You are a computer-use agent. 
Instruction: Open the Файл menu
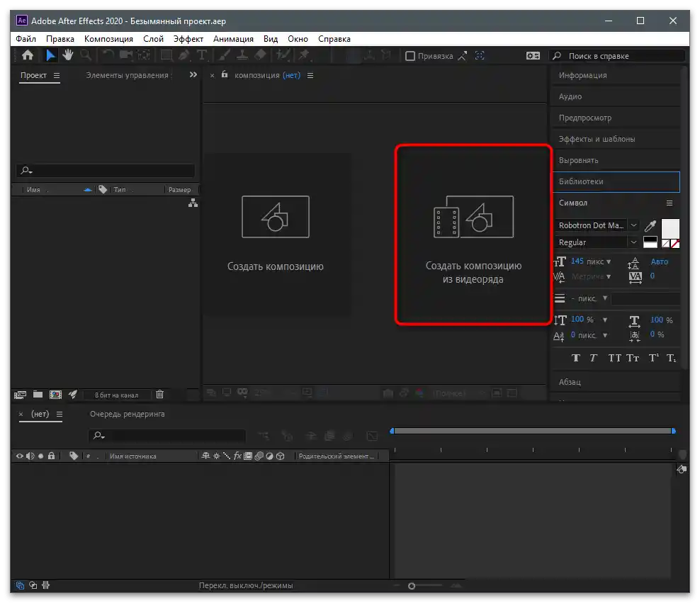[26, 39]
